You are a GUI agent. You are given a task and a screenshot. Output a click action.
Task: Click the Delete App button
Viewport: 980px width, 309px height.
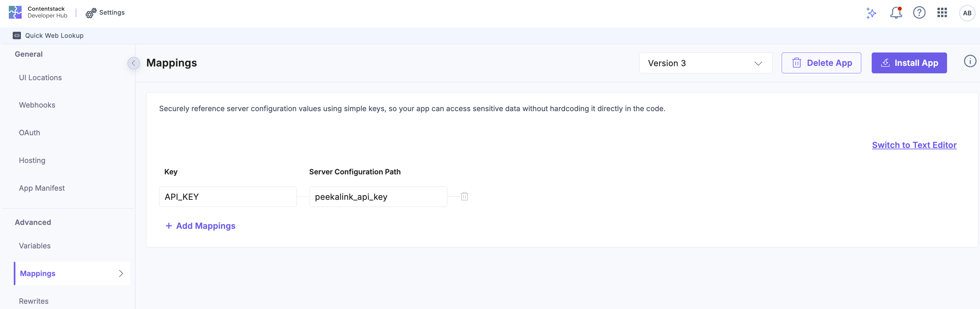point(821,63)
